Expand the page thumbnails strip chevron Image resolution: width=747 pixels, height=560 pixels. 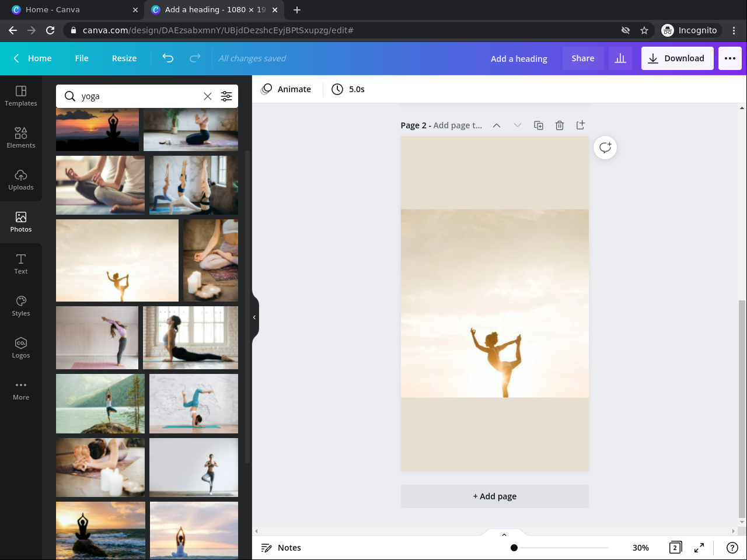coord(504,534)
